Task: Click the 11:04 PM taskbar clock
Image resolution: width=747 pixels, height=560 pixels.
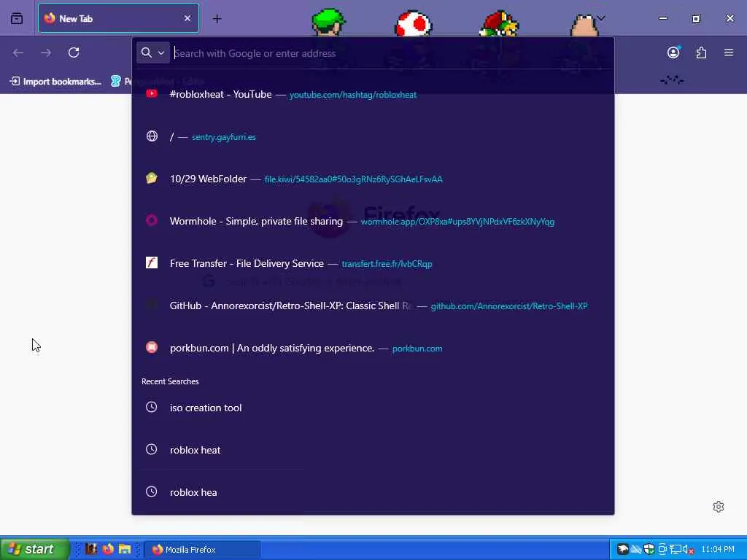Action: click(x=718, y=550)
